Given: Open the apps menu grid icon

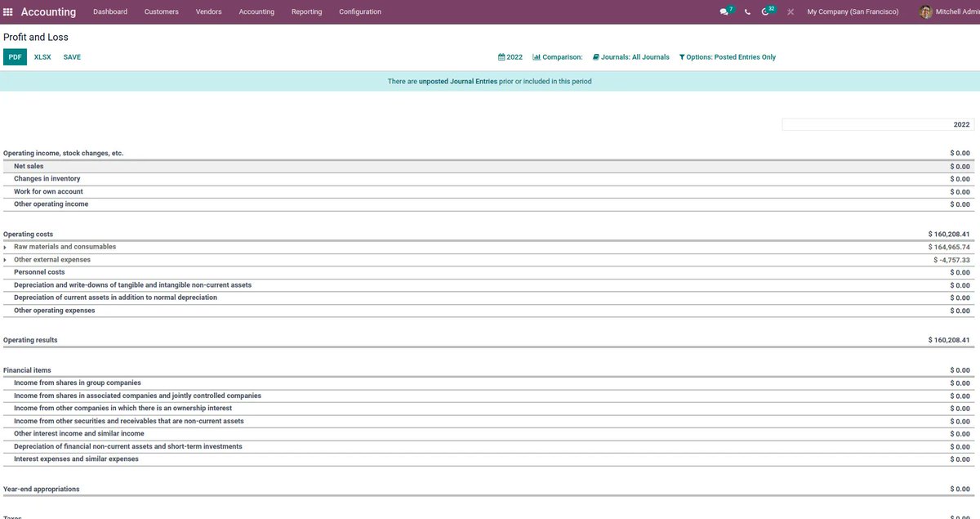Looking at the screenshot, I should (x=8, y=11).
